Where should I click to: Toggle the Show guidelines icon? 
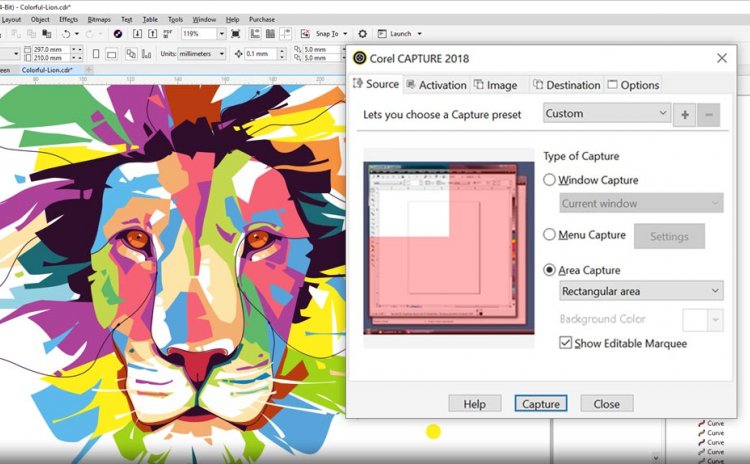pyautogui.click(x=286, y=33)
